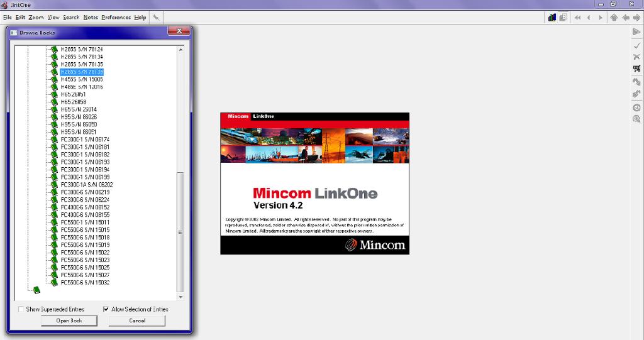
Task: Open the Help menu
Action: pyautogui.click(x=140, y=17)
